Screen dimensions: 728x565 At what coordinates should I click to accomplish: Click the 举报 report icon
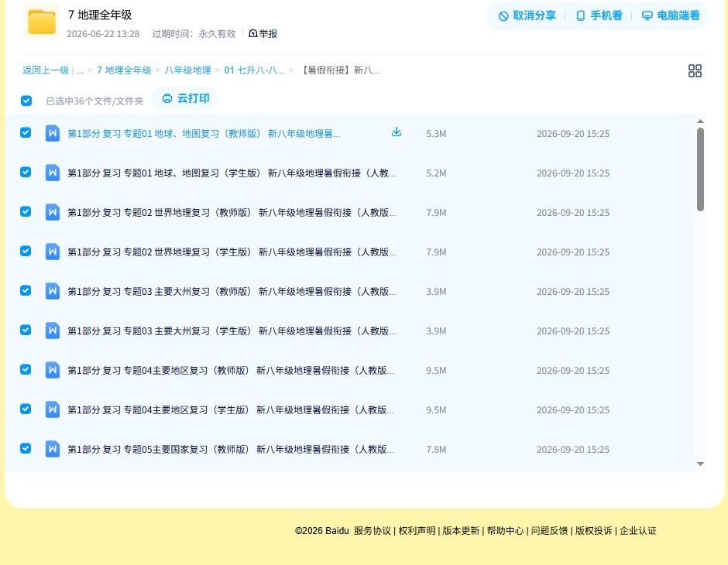[x=253, y=33]
